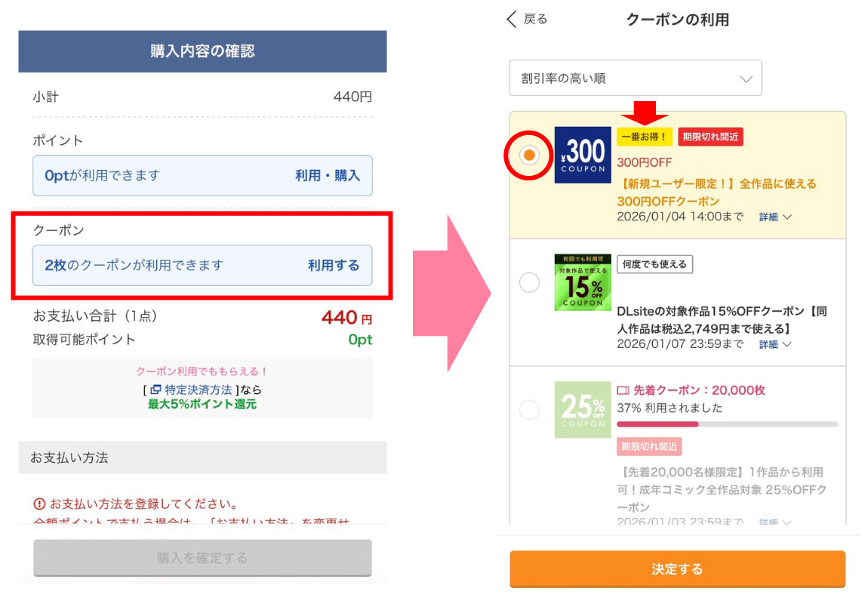The image size is (868, 604).
Task: Expand 詳細 for the 15%OFF coupon
Action: coord(775,344)
